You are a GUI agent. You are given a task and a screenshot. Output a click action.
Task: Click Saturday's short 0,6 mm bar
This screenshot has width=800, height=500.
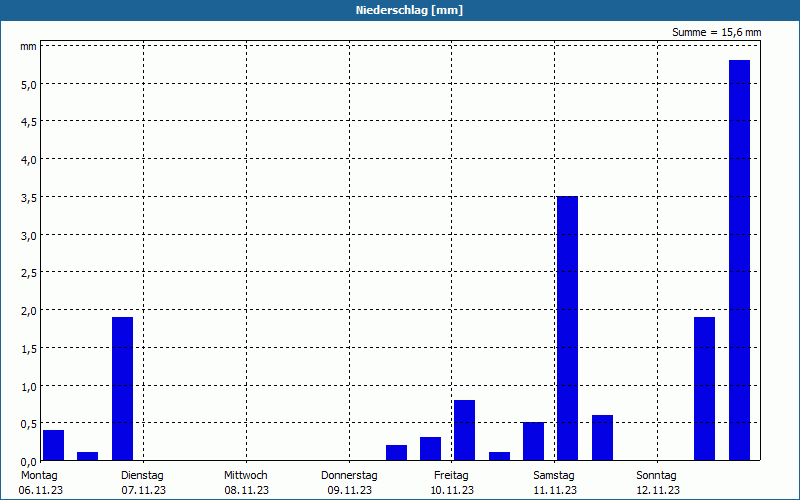coord(603,438)
